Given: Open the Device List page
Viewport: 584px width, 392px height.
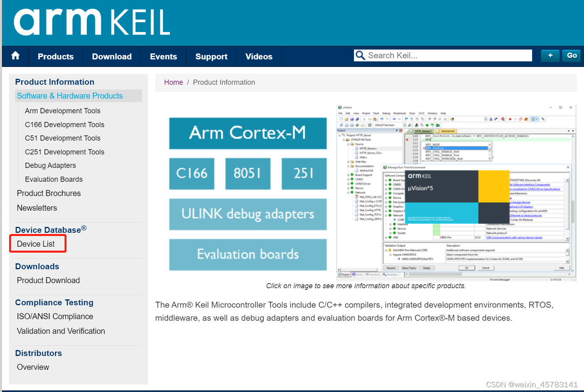Looking at the screenshot, I should (36, 244).
